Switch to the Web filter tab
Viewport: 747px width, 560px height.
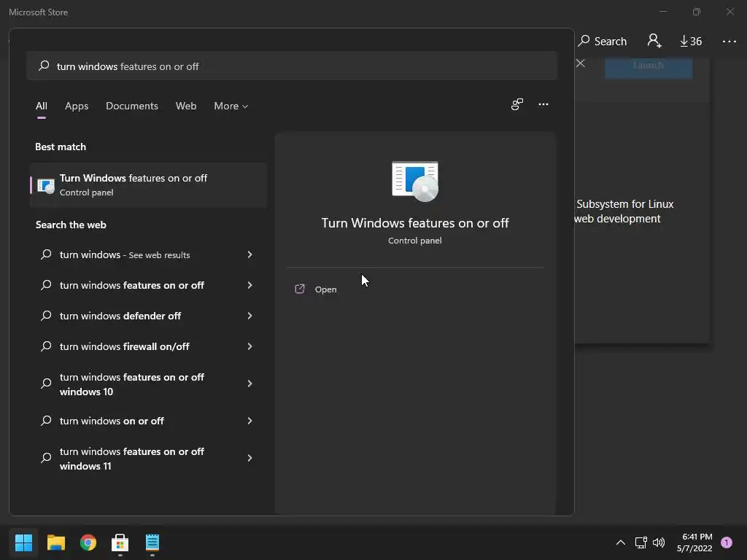tap(186, 106)
